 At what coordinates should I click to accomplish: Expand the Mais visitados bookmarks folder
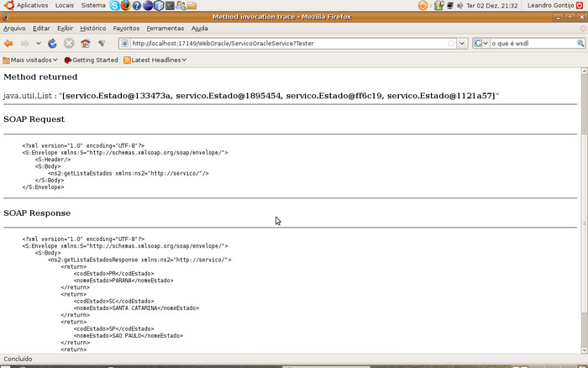30,60
